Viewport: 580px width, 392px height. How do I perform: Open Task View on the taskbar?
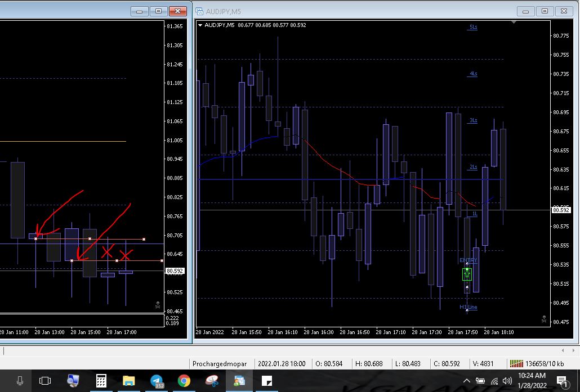point(45,381)
